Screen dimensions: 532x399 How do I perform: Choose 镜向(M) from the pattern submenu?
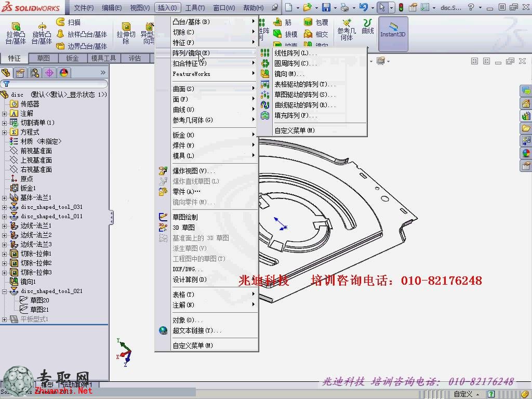312,74
